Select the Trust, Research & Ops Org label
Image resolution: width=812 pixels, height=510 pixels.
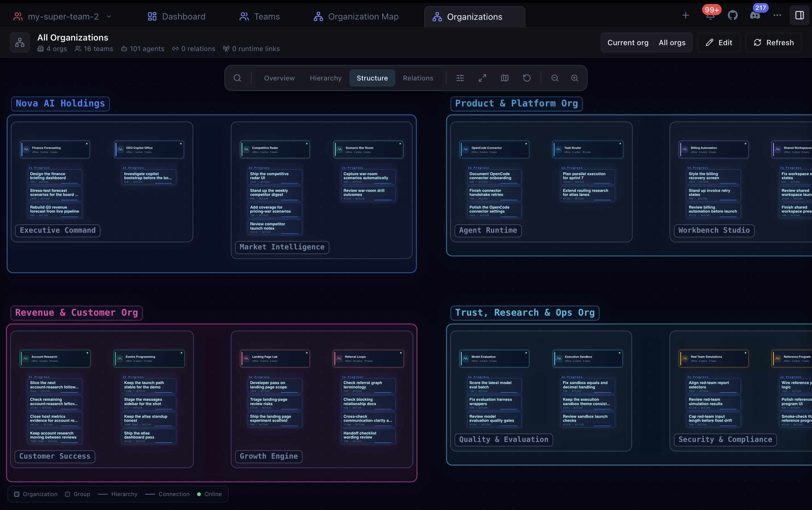[525, 313]
